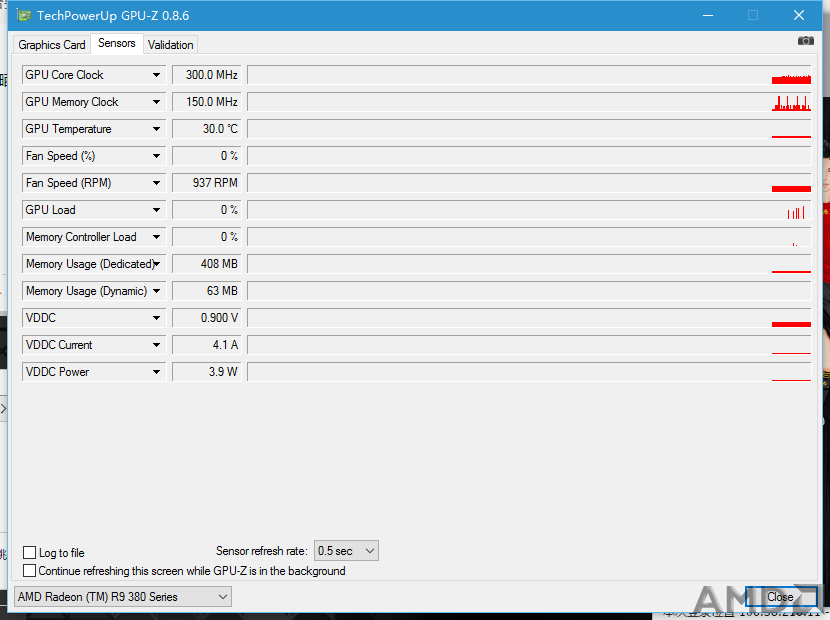Click the Fan Speed (%) history graph
The height and width of the screenshot is (620, 830).
529,156
